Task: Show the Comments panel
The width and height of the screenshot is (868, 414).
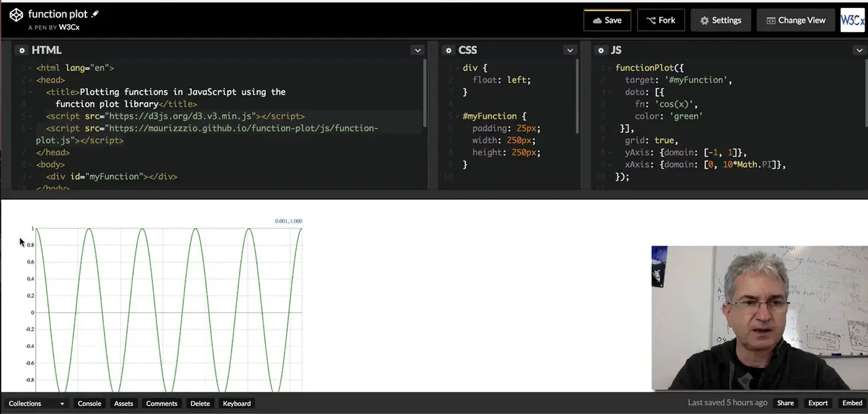Action: click(x=162, y=403)
